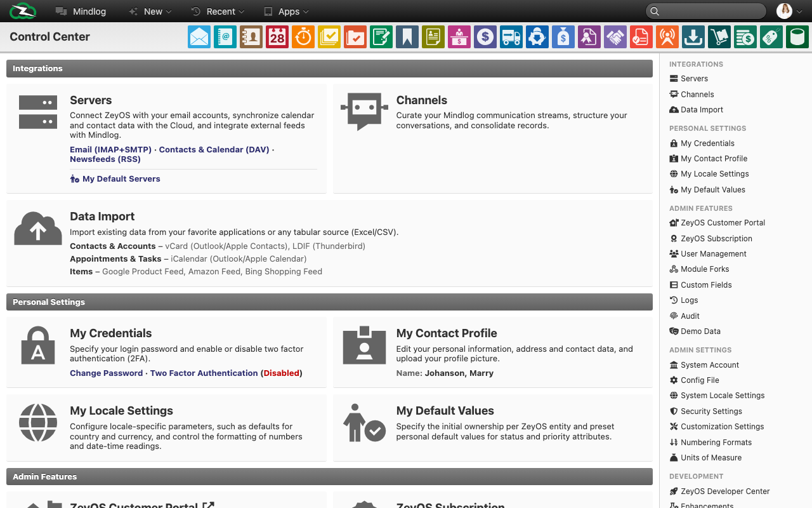The height and width of the screenshot is (508, 812).
Task: Open ZeyOS Subscription in the sidebar
Action: pos(711,239)
